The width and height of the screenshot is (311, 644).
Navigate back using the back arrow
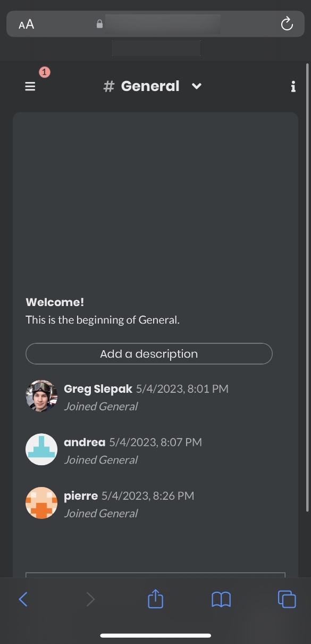(x=23, y=599)
